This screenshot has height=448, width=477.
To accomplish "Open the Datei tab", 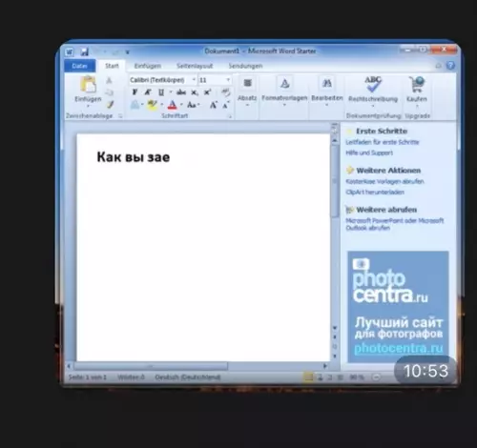I will coord(79,66).
